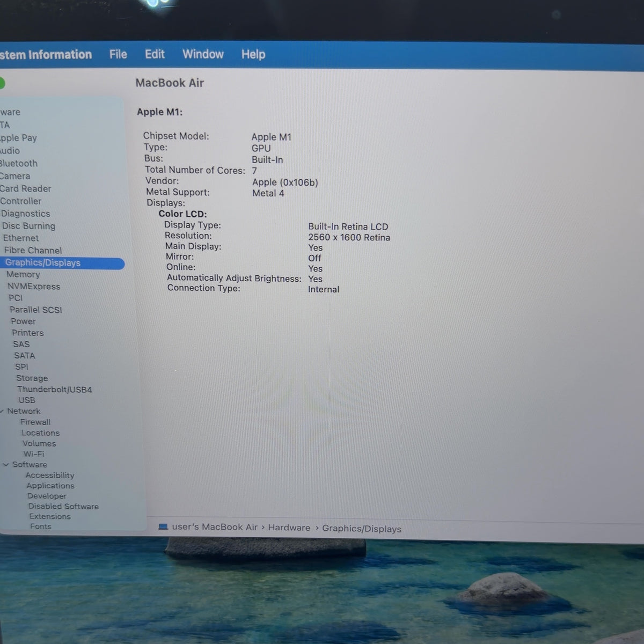644x644 pixels.
Task: Select Audio in the sidebar
Action: (10, 151)
